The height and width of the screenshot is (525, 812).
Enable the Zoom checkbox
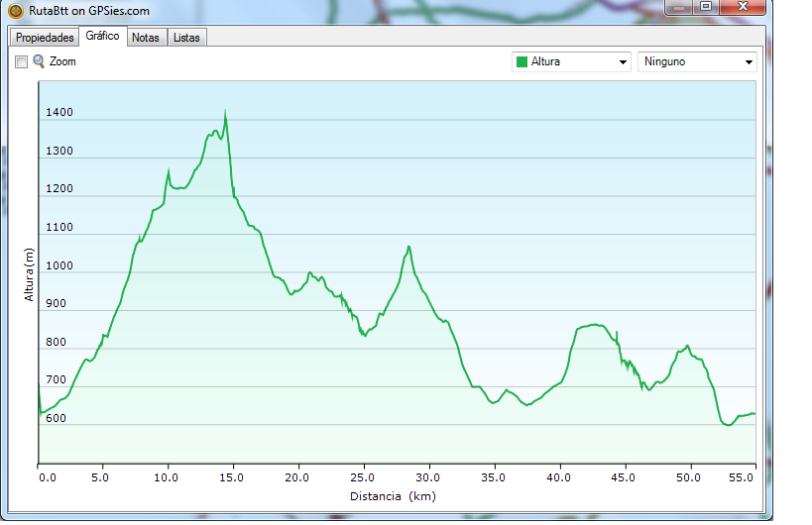click(x=21, y=61)
